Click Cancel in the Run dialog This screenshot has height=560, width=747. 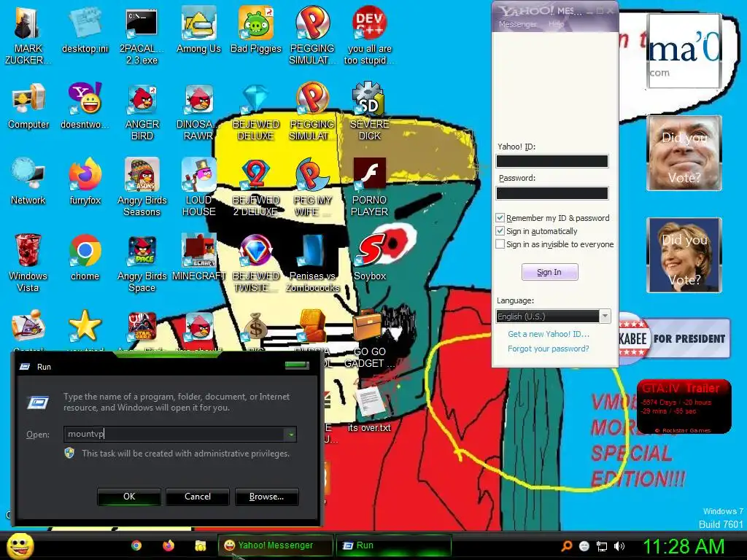[x=198, y=496]
